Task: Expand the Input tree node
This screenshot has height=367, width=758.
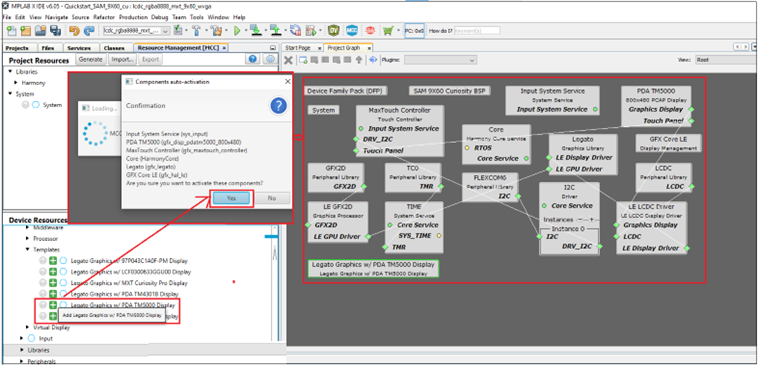Action: 22,338
